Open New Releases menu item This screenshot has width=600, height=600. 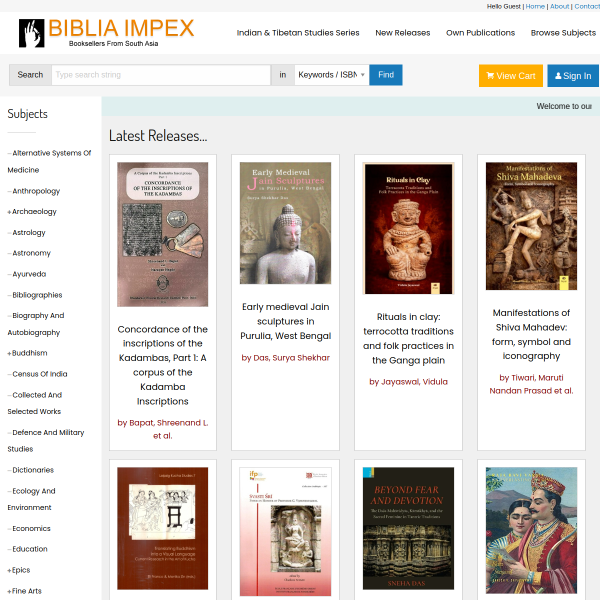click(x=403, y=33)
